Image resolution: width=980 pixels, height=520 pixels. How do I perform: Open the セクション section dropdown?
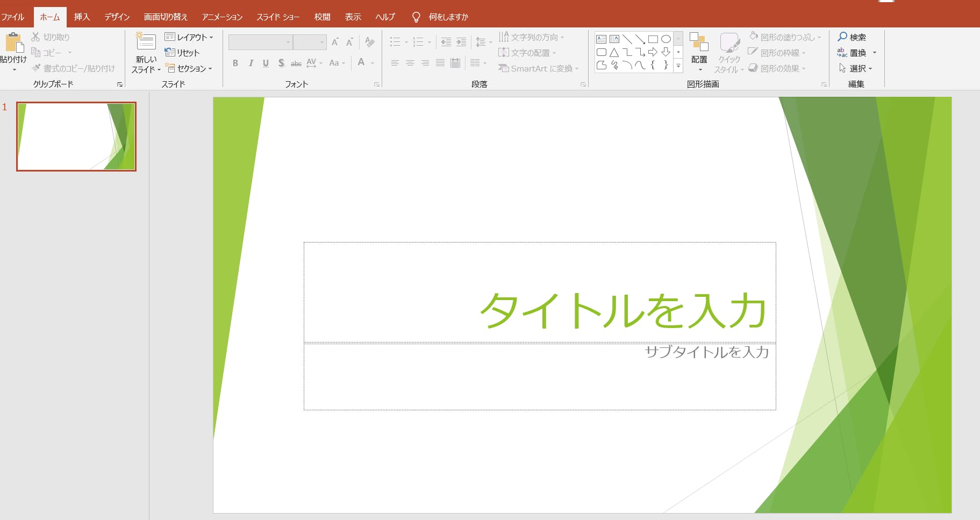coord(189,68)
